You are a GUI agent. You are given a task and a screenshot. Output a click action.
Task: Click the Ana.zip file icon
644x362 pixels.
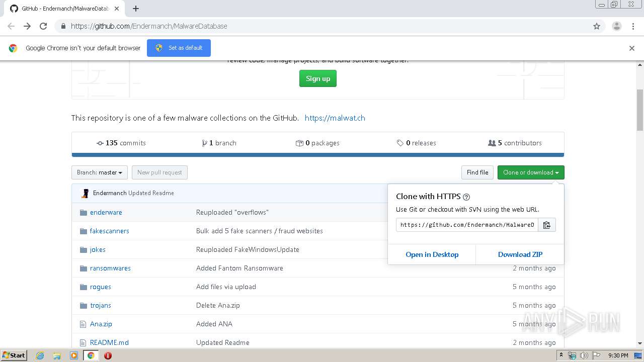tap(83, 324)
